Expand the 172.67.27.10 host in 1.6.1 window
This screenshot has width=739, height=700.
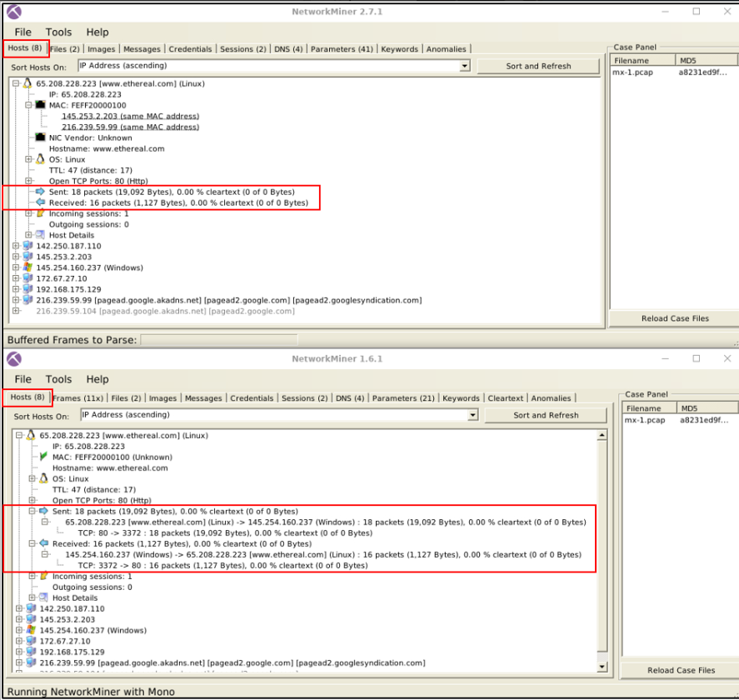tap(19, 641)
